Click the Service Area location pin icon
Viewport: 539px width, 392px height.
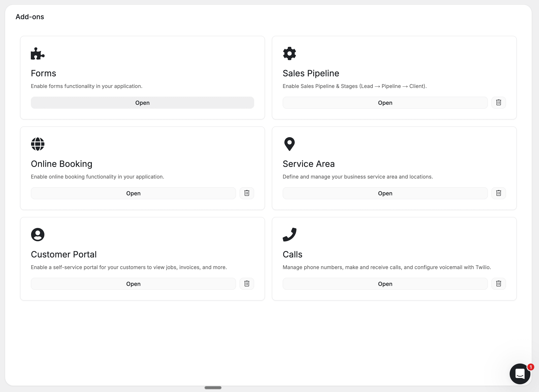[x=289, y=144]
